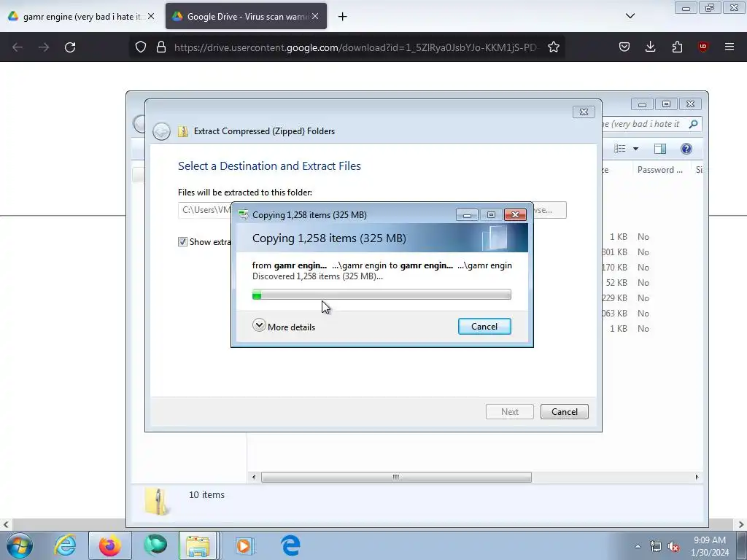Toggle Show extracted files checkbox
The height and width of the screenshot is (560, 747).
click(182, 242)
